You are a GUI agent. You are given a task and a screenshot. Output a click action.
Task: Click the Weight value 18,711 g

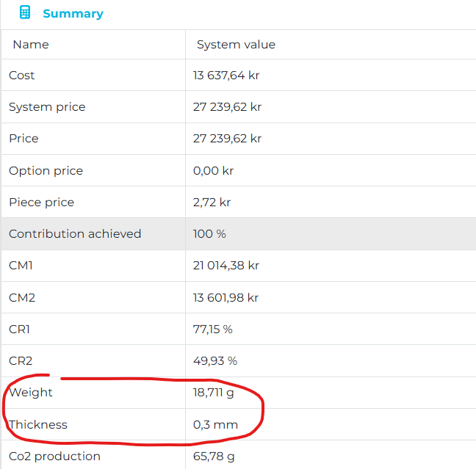(214, 393)
